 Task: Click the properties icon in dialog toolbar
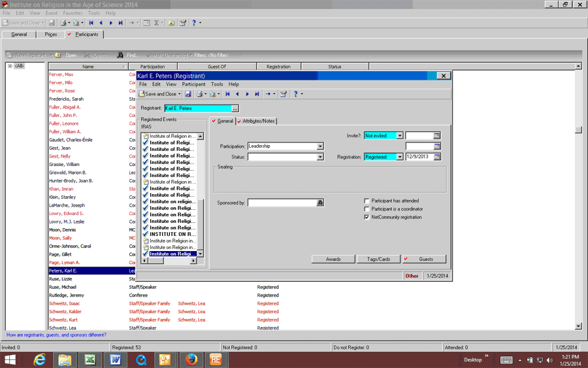[283, 94]
